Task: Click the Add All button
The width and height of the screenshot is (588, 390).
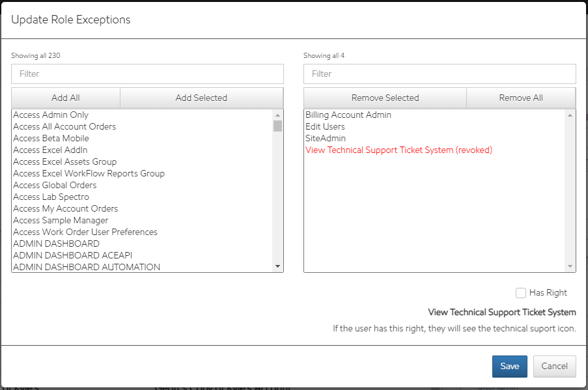Action: (x=66, y=98)
